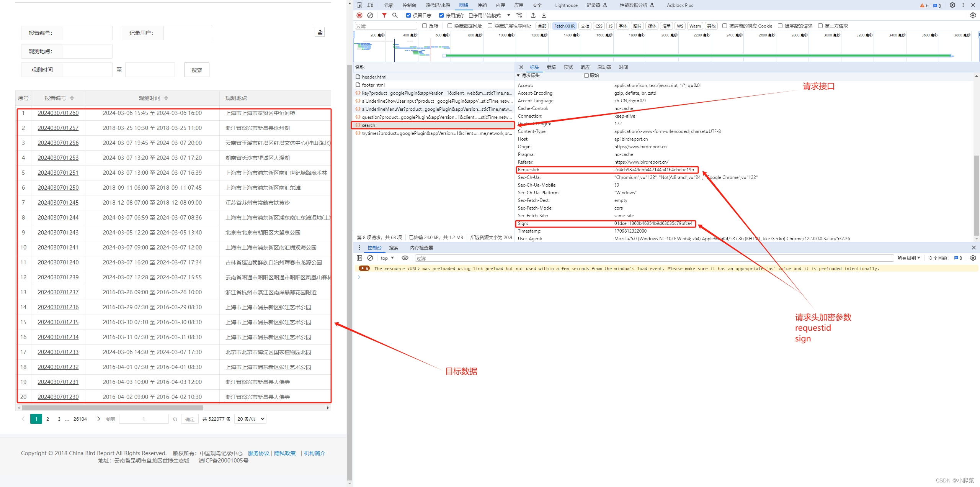Select Fetch/XHR filter button
The height and width of the screenshot is (487, 980).
[564, 26]
